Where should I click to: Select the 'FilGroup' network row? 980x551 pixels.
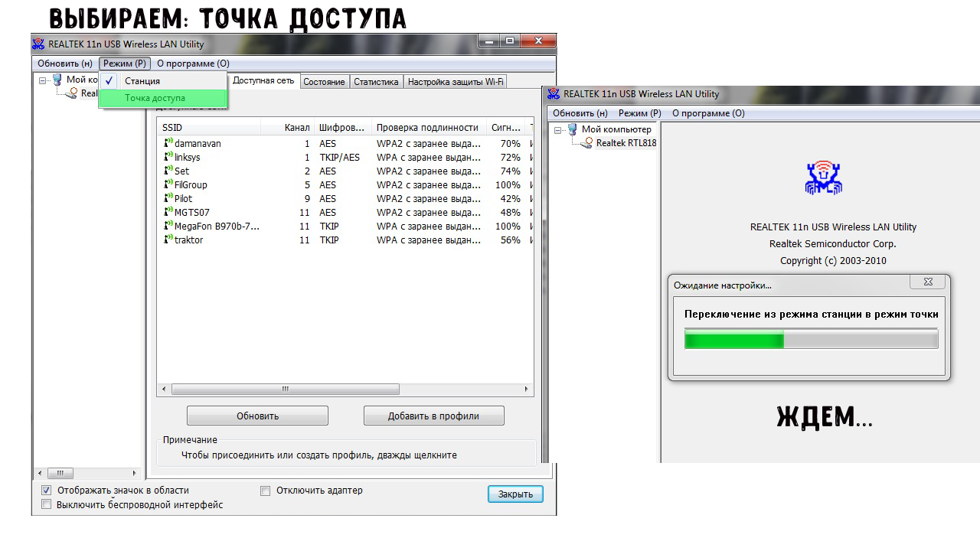click(x=345, y=184)
